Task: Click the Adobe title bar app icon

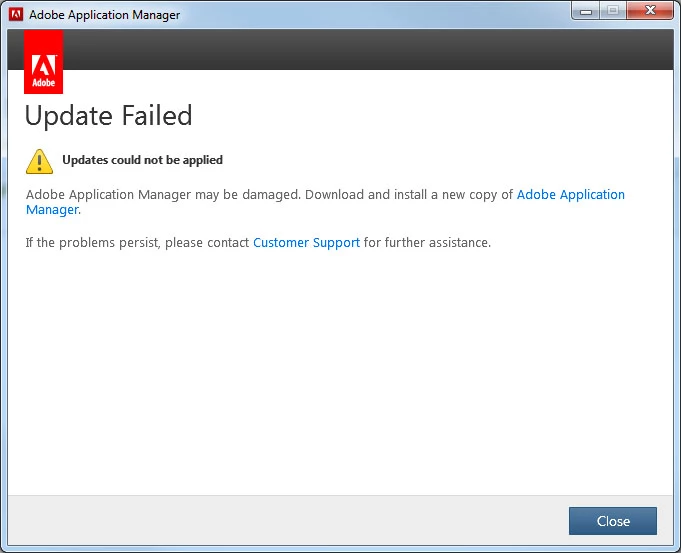Action: tap(16, 14)
